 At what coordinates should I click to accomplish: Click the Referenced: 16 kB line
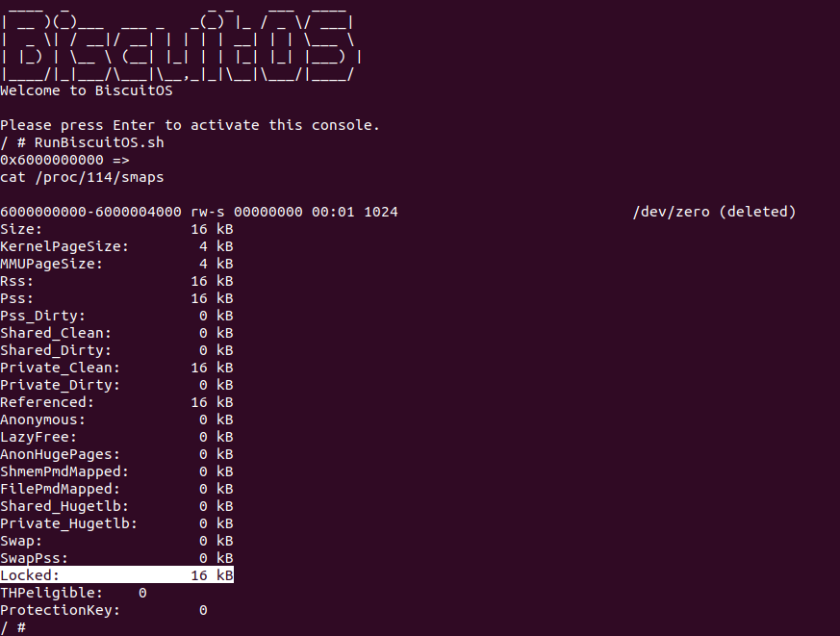[116, 402]
